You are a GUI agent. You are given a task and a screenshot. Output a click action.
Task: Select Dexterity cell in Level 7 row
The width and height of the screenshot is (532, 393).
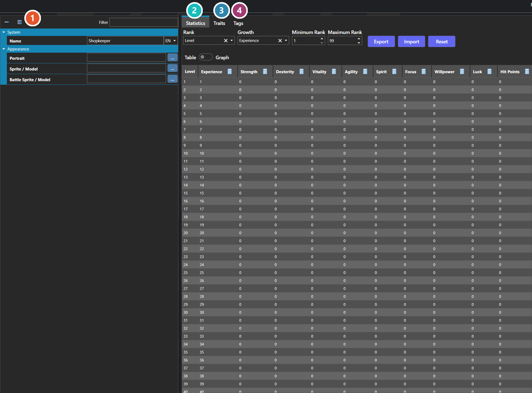click(x=291, y=129)
